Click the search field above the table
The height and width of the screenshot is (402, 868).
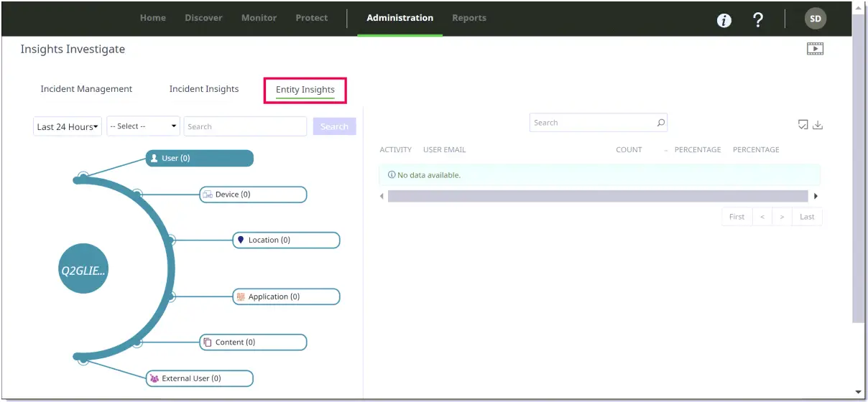point(599,123)
